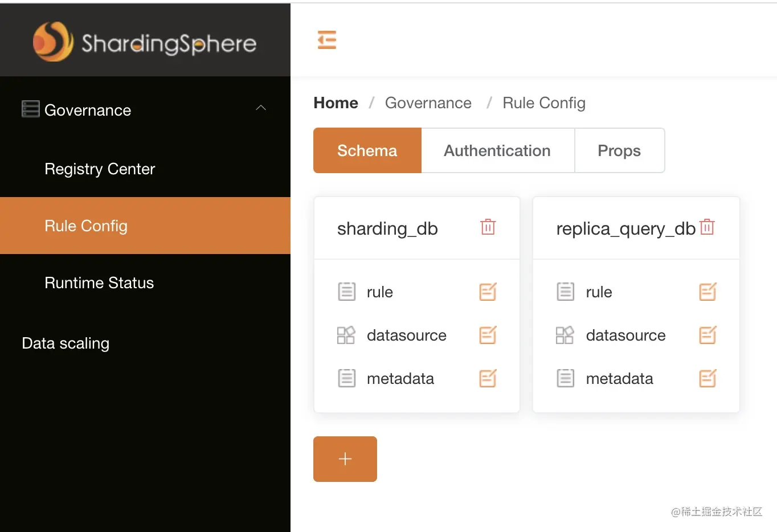This screenshot has width=777, height=532.
Task: Edit the rule of sharding_db
Action: tap(488, 292)
